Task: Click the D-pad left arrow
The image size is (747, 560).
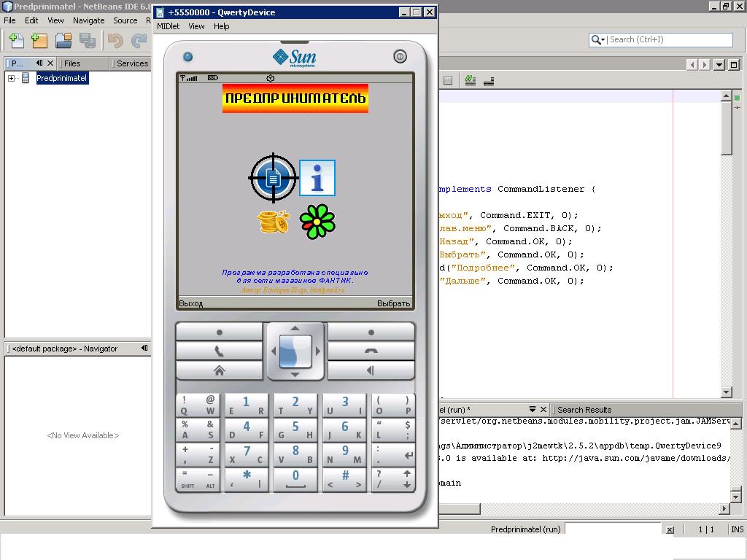Action: click(x=274, y=351)
